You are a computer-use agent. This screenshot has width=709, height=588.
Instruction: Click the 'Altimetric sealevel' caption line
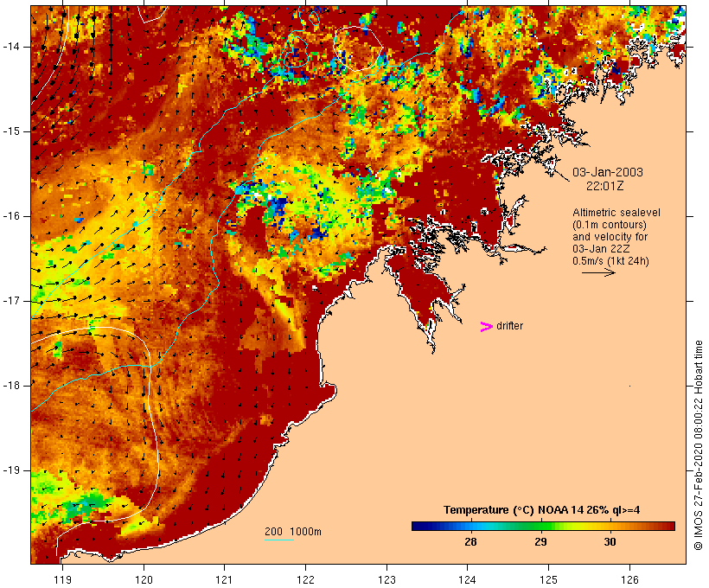[x=616, y=212]
